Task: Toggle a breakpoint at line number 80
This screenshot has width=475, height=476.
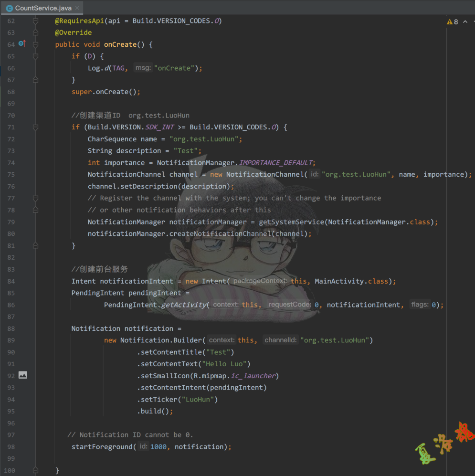Action: pyautogui.click(x=11, y=234)
